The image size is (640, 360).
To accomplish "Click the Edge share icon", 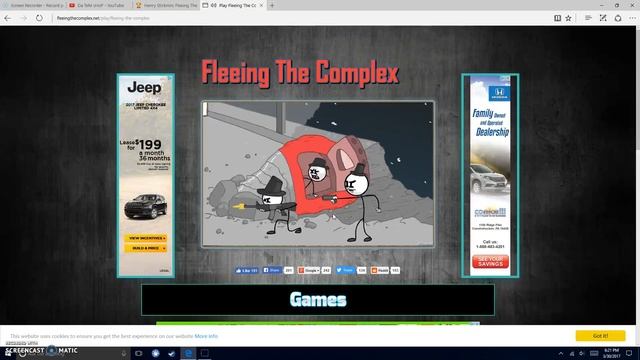I will [618, 18].
